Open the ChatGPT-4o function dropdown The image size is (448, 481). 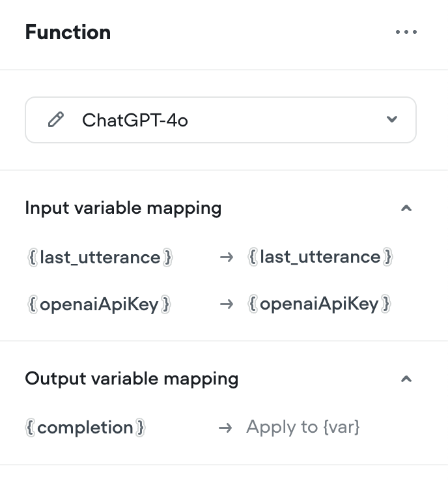[x=221, y=120]
